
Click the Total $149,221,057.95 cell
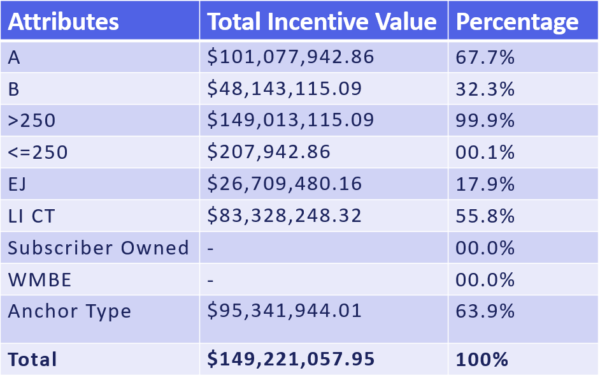click(x=324, y=359)
